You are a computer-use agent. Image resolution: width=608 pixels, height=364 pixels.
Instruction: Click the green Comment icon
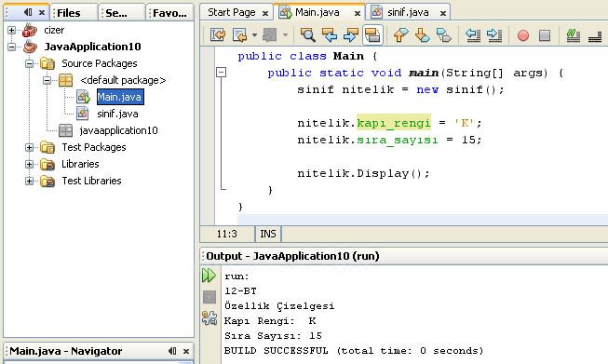click(574, 35)
